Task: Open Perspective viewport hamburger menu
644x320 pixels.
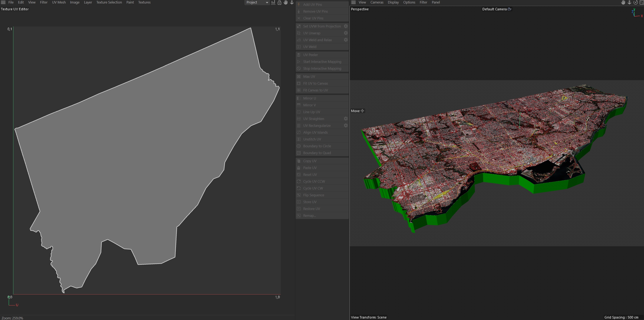Action: pyautogui.click(x=353, y=2)
